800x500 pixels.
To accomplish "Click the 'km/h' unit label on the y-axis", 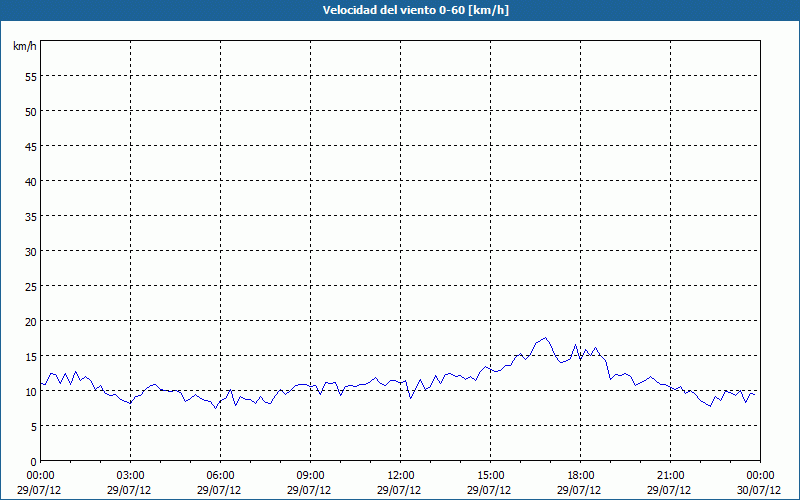I will click(24, 46).
